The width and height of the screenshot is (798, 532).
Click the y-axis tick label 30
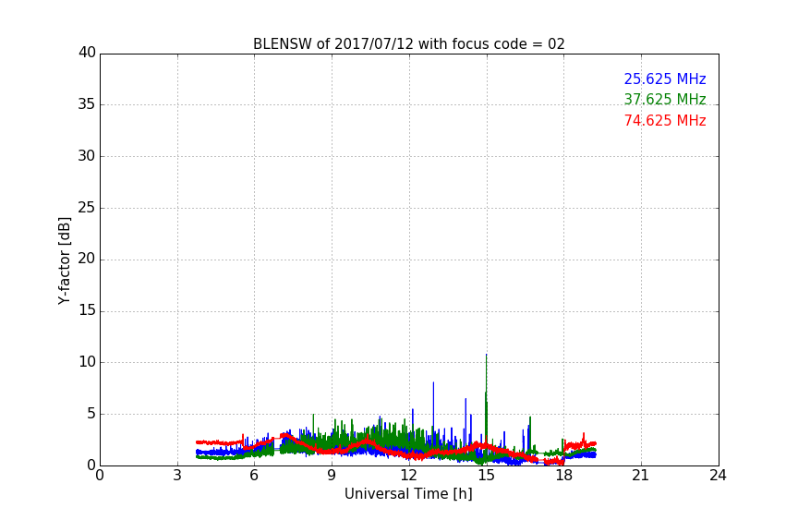click(x=87, y=156)
